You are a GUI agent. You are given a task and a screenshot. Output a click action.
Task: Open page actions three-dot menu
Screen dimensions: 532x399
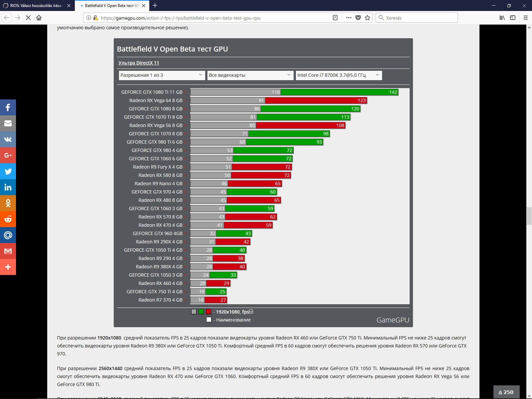[348, 18]
